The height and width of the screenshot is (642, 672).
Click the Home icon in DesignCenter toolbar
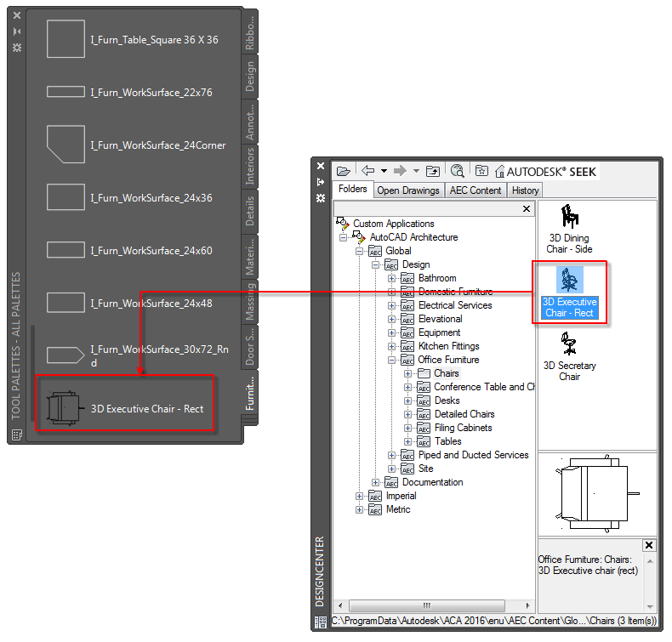click(499, 171)
